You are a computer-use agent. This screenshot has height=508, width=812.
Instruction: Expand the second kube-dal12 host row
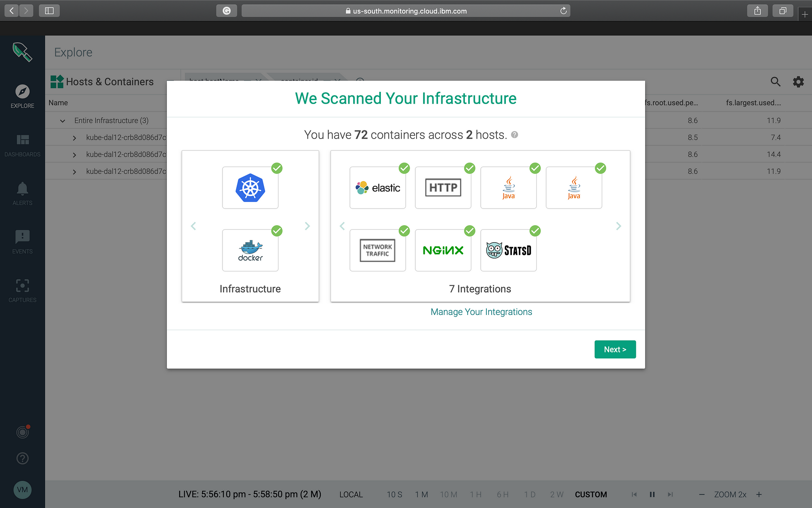(74, 155)
